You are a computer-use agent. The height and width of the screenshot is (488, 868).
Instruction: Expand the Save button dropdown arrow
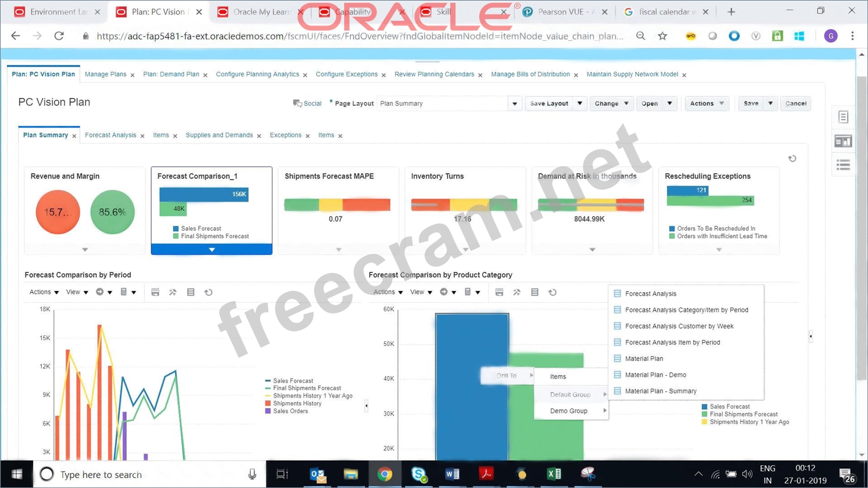click(x=770, y=103)
